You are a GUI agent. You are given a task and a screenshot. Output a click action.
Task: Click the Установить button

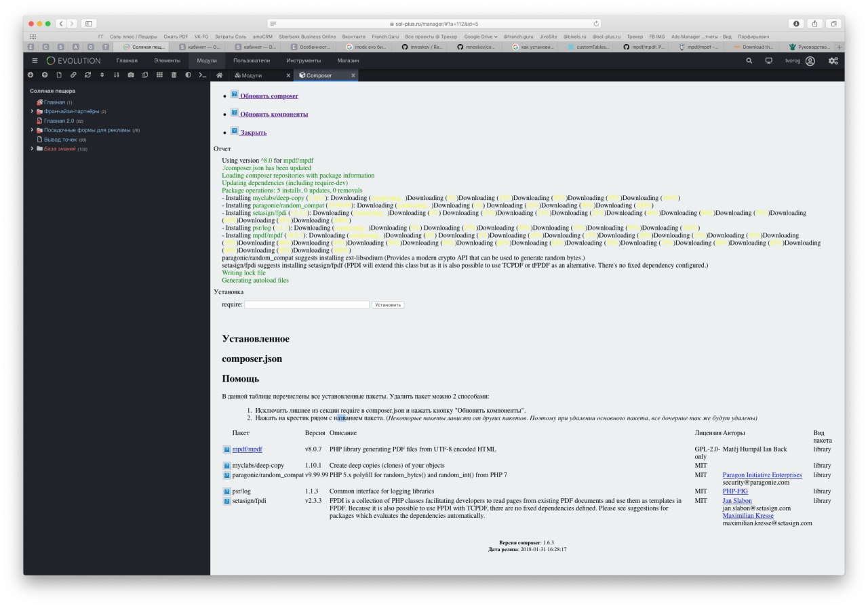click(x=388, y=305)
